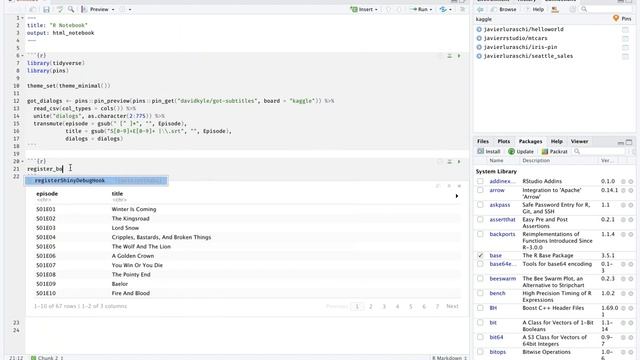Run the second chunk with its play icon
Screen dimensions: 640x360
pyautogui.click(x=459, y=162)
